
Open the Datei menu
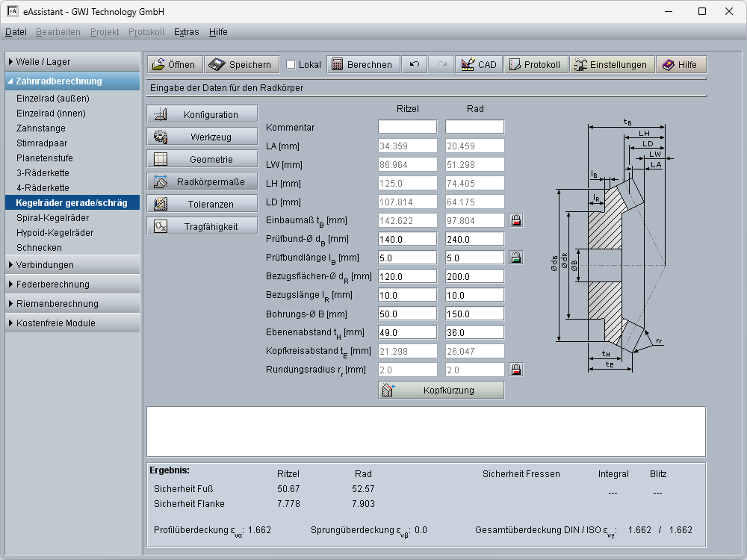click(16, 32)
